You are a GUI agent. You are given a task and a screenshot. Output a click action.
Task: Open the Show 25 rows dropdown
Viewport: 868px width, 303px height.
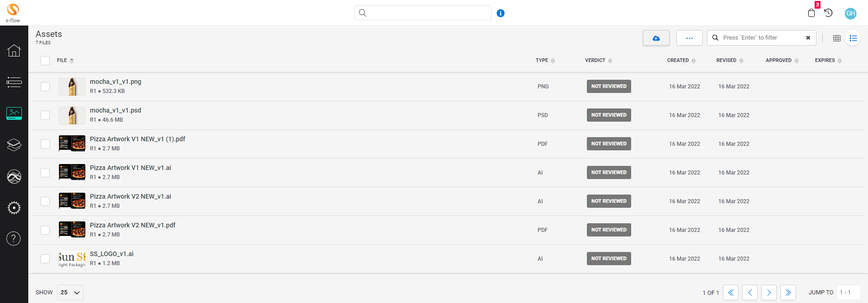coord(70,293)
